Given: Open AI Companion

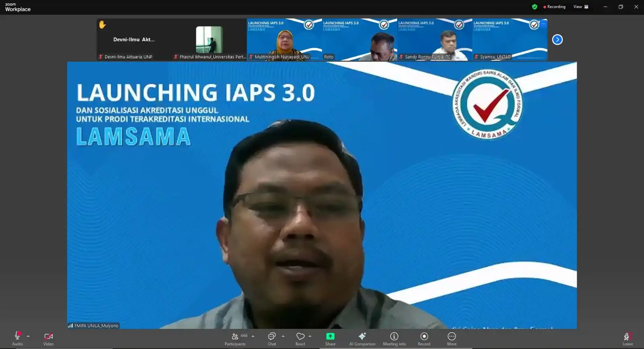Looking at the screenshot, I should coord(362,339).
